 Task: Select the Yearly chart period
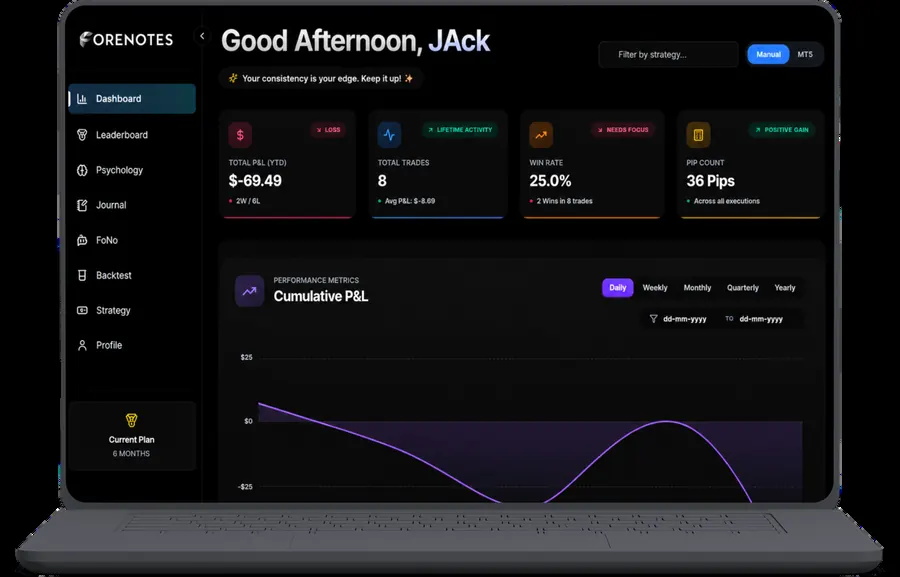point(785,288)
